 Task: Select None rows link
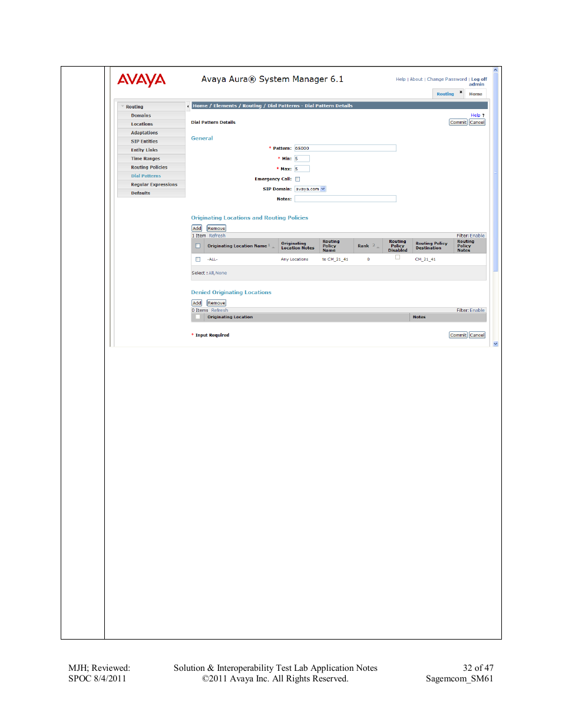click(x=221, y=273)
